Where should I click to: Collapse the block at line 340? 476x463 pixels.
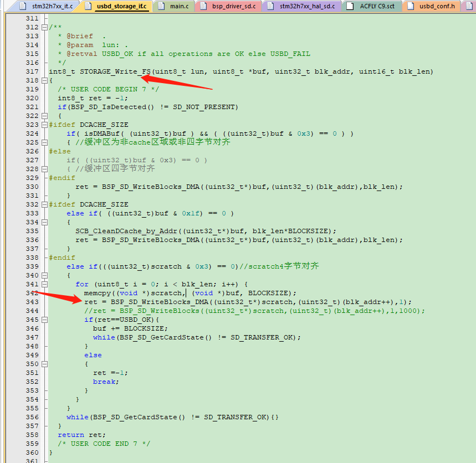[45, 275]
